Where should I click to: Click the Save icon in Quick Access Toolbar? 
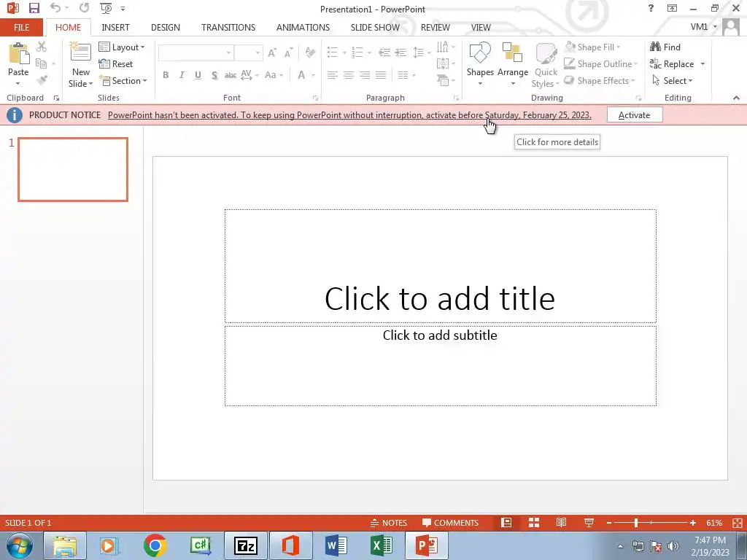[x=34, y=8]
